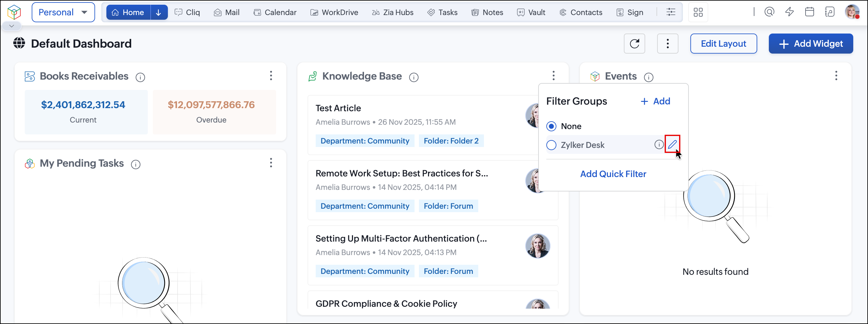Open the calendar icon in top-right bar
The image size is (868, 324).
pyautogui.click(x=809, y=12)
